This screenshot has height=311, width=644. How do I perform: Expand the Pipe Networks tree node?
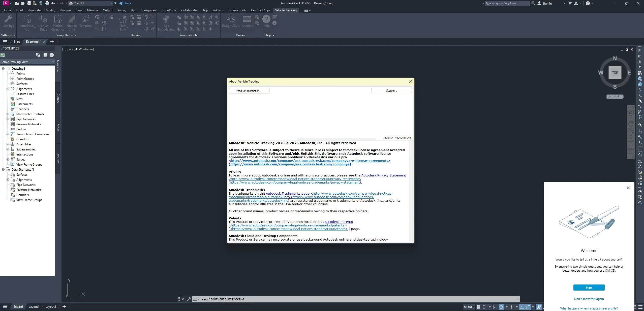click(8, 119)
